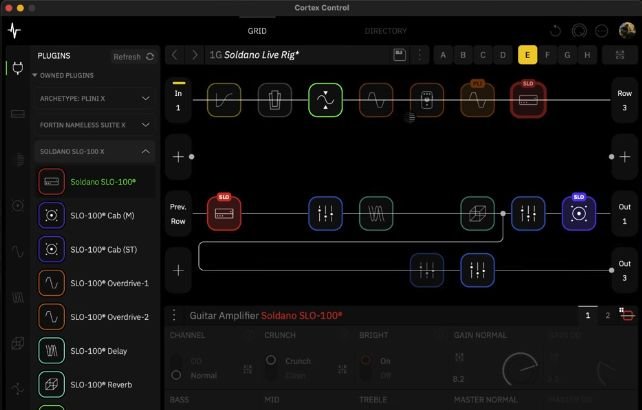Switch to the DIRECTORY tab
Screen dimensions: 642x410
pos(386,31)
